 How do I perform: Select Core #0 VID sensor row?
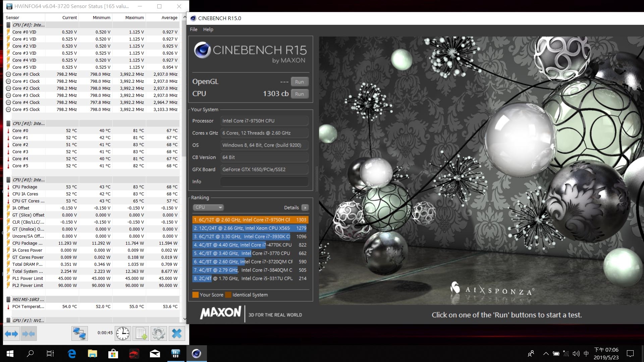click(92, 32)
